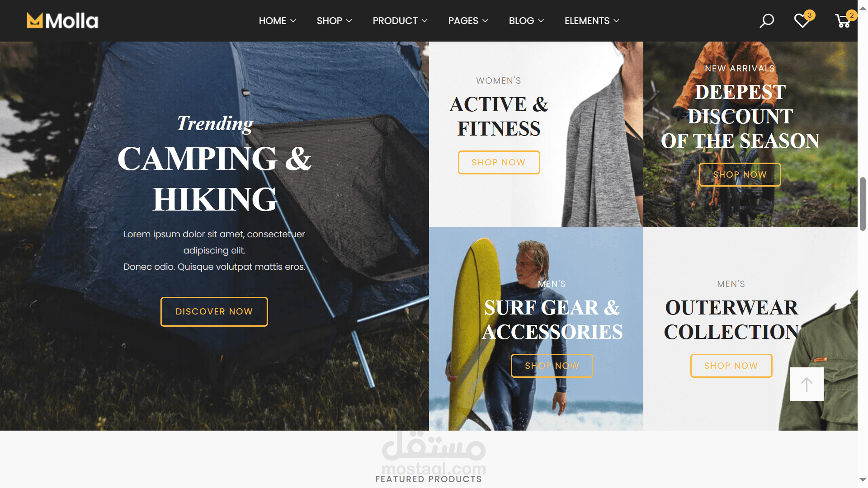Viewport: 868px width, 488px height.
Task: Click scrollbar down arrow at bottom
Action: pyautogui.click(x=863, y=480)
